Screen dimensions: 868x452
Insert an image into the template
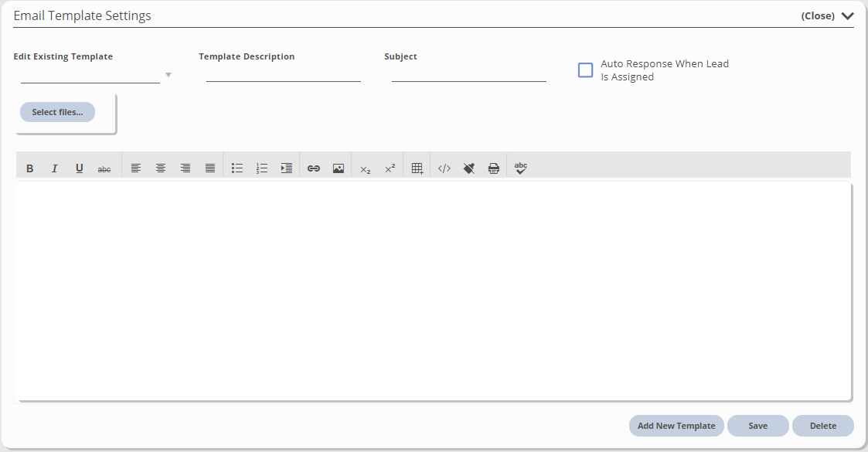[x=339, y=168]
